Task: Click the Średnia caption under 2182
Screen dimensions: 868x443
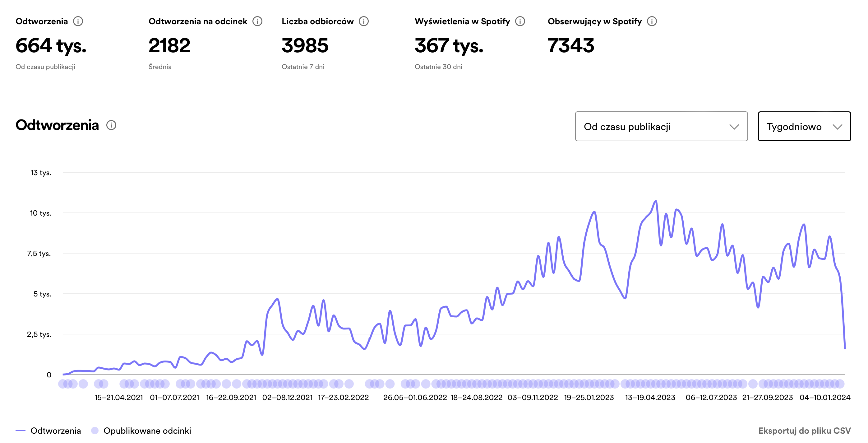Action: pyautogui.click(x=160, y=67)
